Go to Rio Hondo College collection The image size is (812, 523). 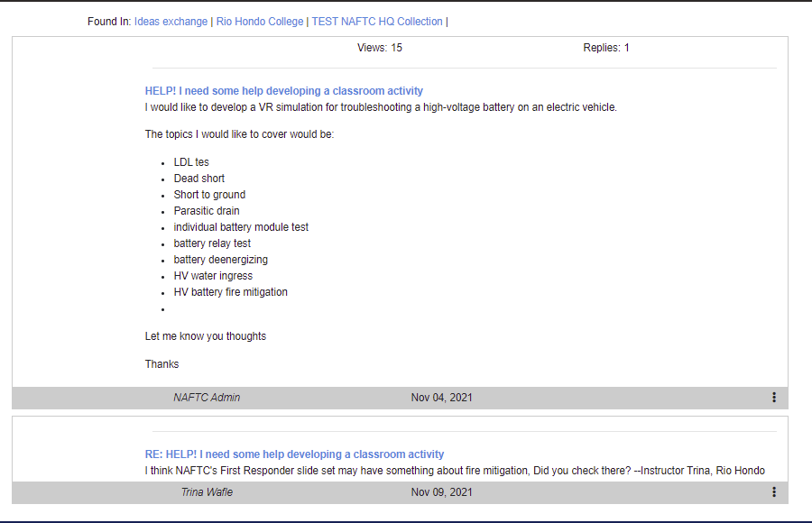click(260, 22)
